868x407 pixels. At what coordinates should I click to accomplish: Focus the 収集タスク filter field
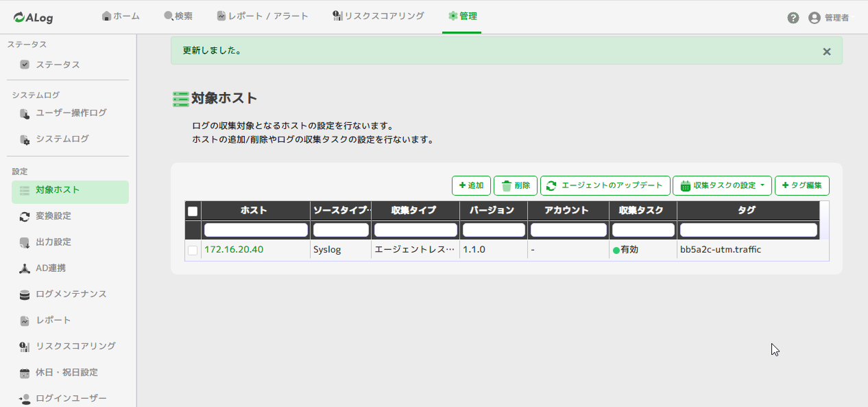point(643,230)
